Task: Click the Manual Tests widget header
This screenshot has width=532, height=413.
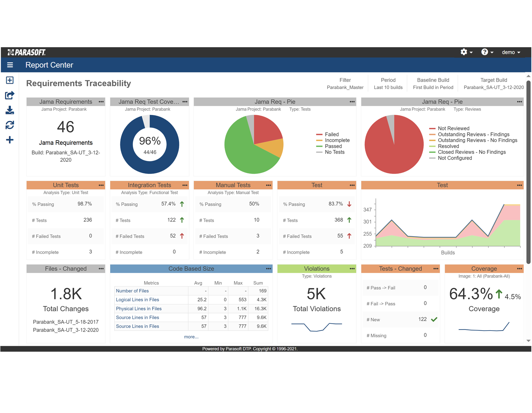Action: point(233,185)
